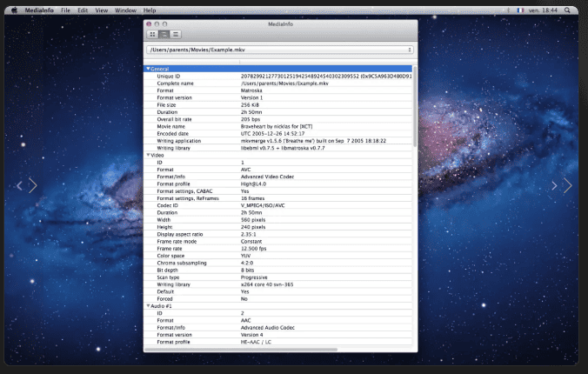Click the value 'Matroska'
The width and height of the screenshot is (588, 374).
[251, 90]
